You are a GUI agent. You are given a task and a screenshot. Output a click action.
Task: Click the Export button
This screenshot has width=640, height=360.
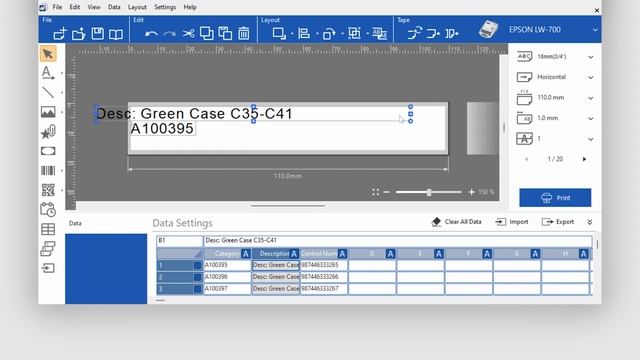[558, 222]
